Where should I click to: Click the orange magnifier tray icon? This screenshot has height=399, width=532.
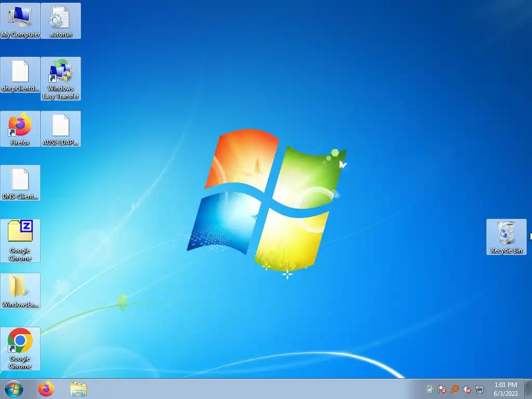455,389
